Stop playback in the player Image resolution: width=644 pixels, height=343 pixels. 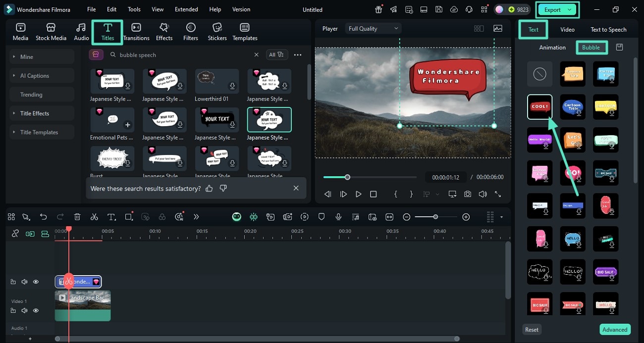374,195
